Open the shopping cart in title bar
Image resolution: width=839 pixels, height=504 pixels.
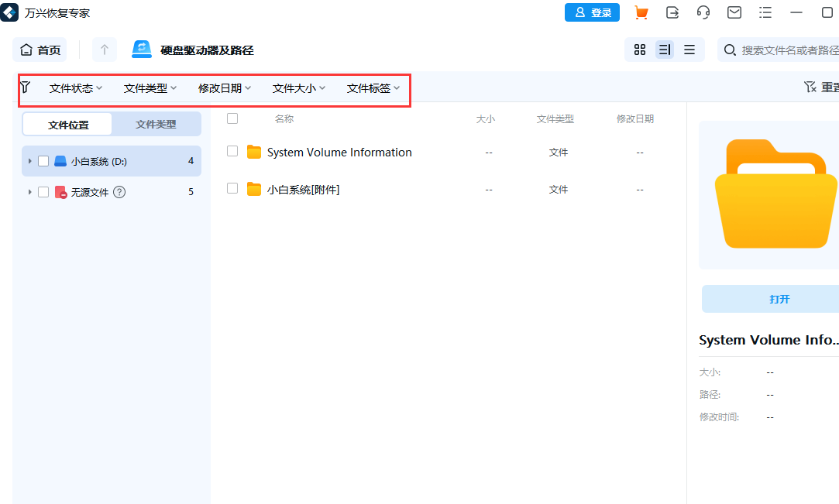click(x=641, y=12)
